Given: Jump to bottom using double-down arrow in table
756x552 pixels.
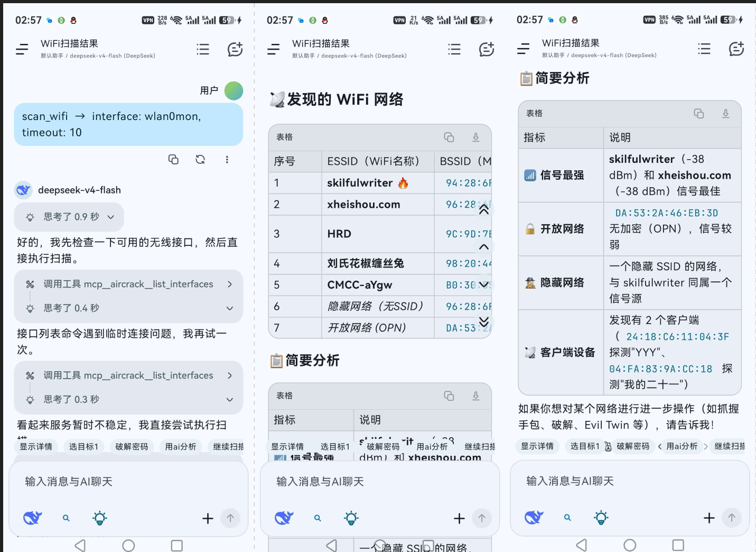Looking at the screenshot, I should pyautogui.click(x=484, y=322).
